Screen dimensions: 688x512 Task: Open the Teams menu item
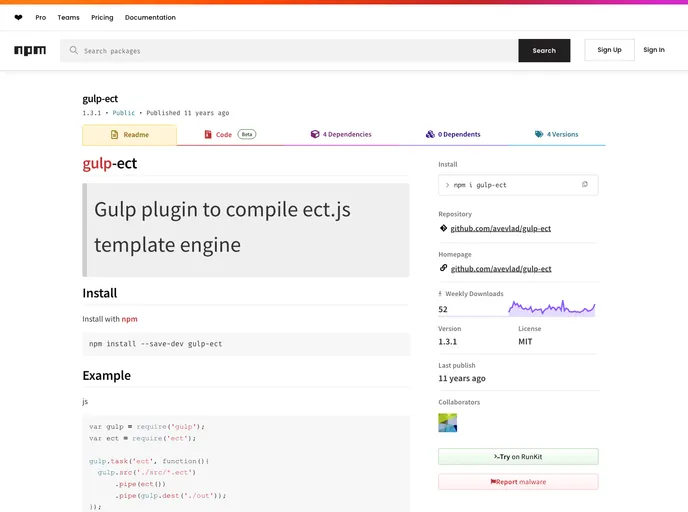(68, 18)
